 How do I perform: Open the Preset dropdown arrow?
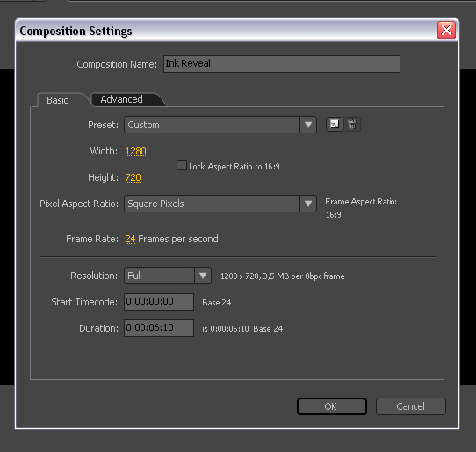(308, 125)
